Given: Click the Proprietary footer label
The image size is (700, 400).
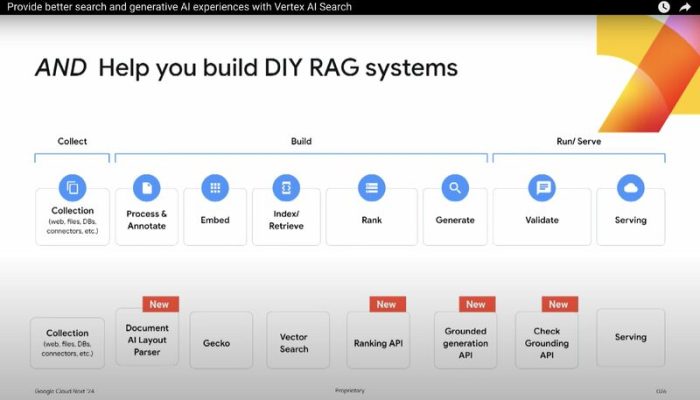Looking at the screenshot, I should click(350, 391).
